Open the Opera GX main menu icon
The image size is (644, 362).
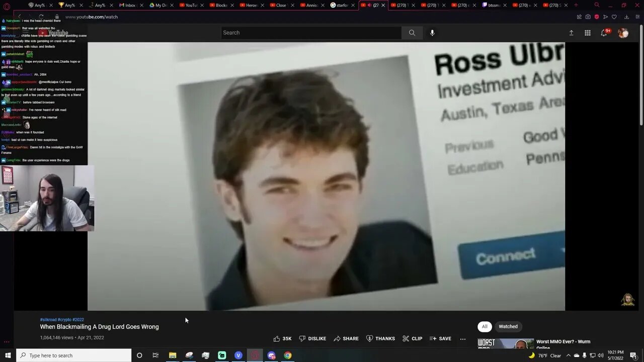[7, 7]
